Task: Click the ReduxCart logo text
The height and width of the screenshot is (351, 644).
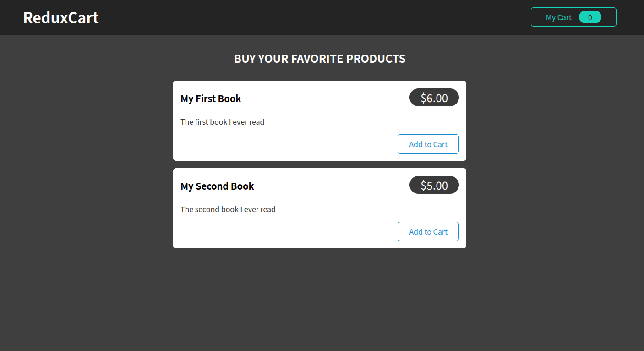Action: tap(61, 17)
